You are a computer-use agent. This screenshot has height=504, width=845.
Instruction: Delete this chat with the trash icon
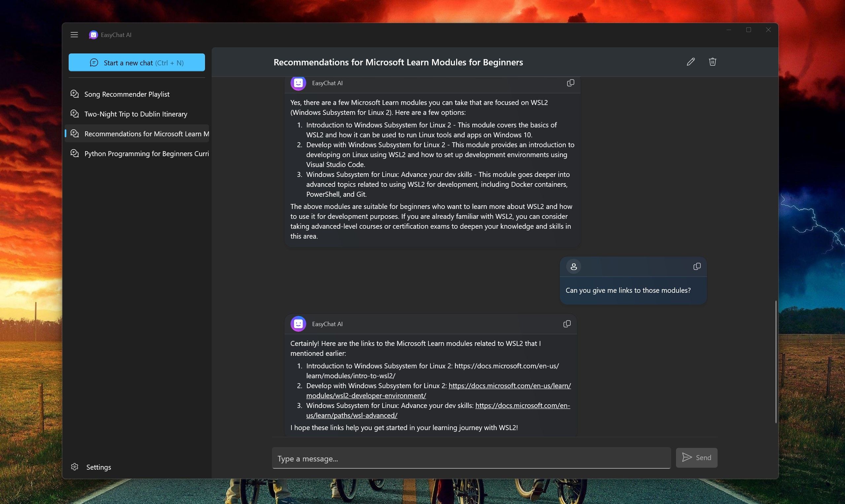pyautogui.click(x=712, y=62)
